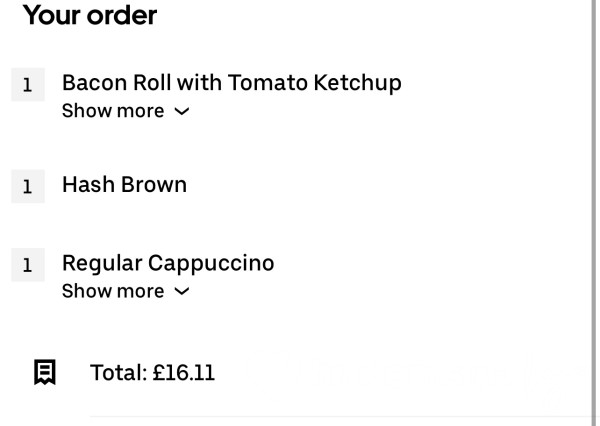Click the Regular Cappuccino quantity badge
This screenshot has height=426, width=600.
(x=28, y=265)
